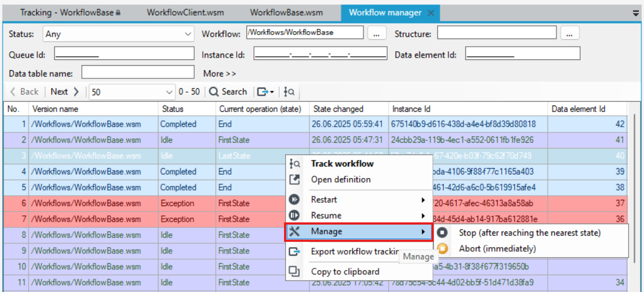The image size is (644, 292).
Task: Click the track workflow toolbar icon
Action: point(289,92)
